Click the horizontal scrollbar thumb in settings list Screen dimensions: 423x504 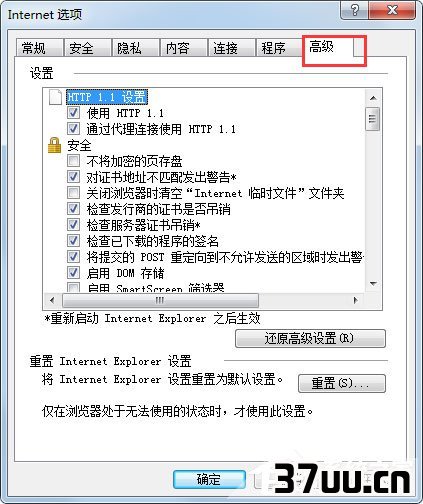pos(160,300)
